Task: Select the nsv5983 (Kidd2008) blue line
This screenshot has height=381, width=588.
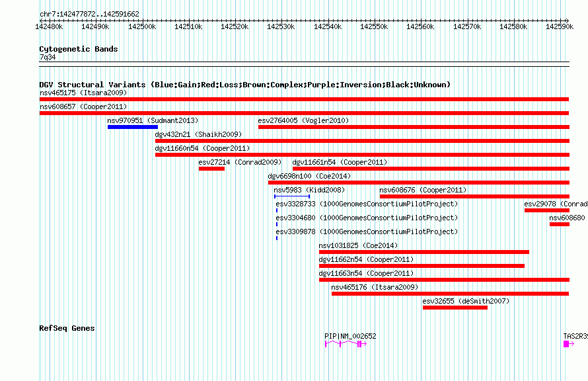Action: tap(292, 196)
